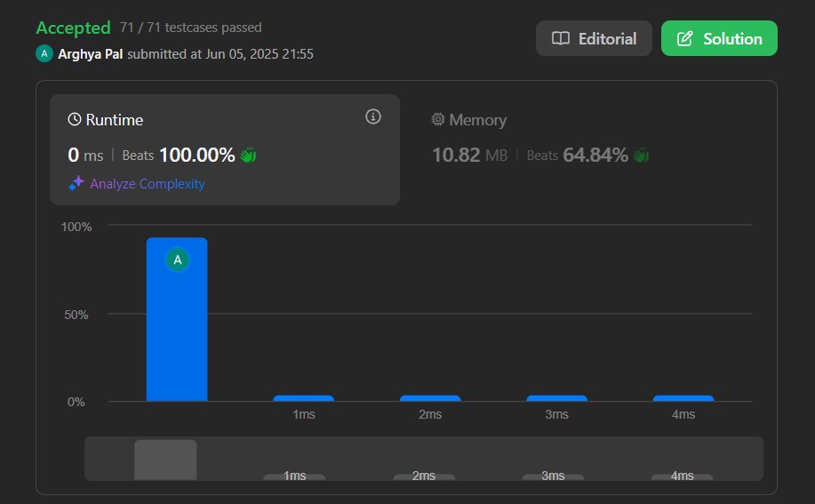Screen dimensions: 815x504
Task: Click the 1ms x-axis label under the chart
Action: [x=304, y=414]
